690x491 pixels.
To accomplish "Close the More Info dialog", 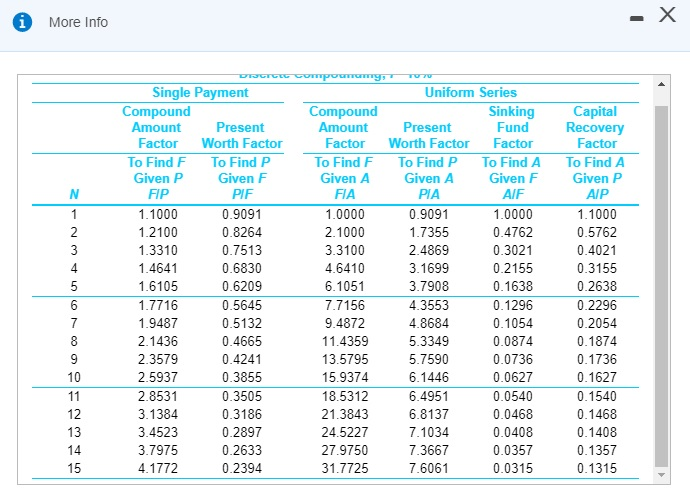I will (667, 15).
